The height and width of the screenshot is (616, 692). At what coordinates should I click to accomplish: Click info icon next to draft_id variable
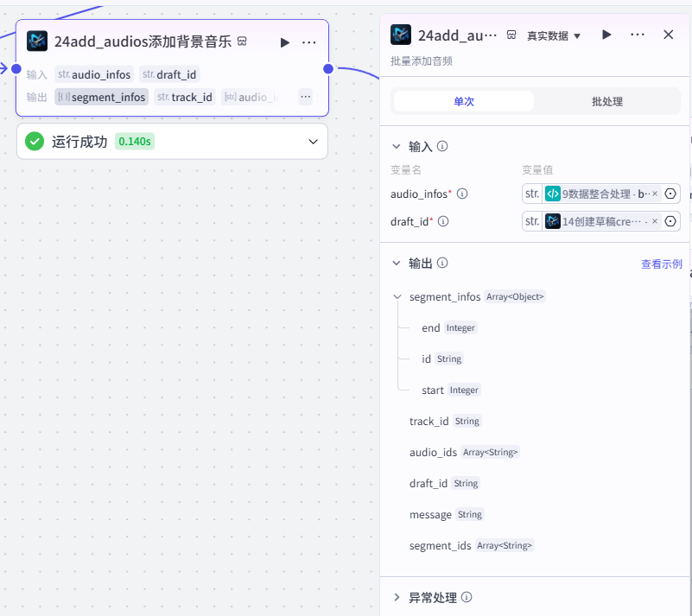point(443,221)
